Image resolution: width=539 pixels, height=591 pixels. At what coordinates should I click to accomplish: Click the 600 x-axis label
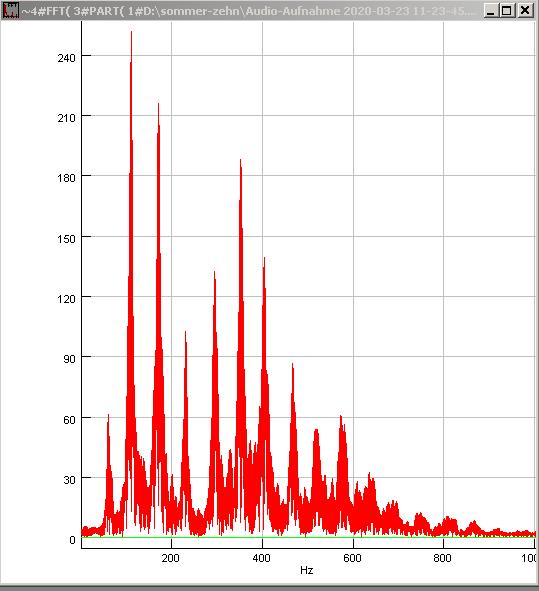(x=352, y=558)
